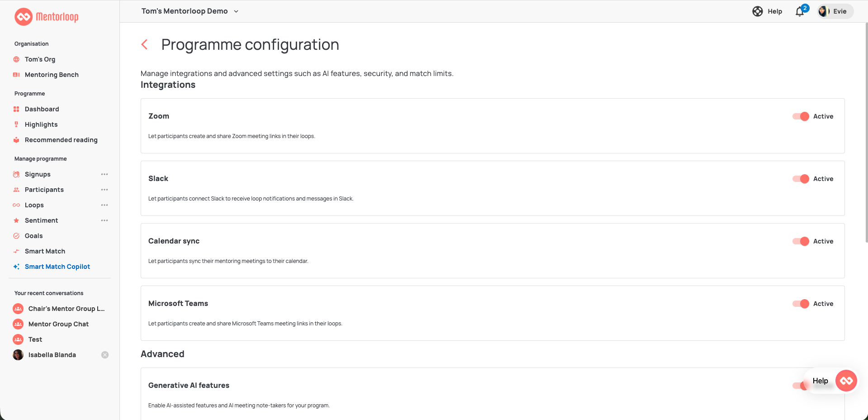Dismiss the Isabella Blanda conversation

pyautogui.click(x=105, y=355)
